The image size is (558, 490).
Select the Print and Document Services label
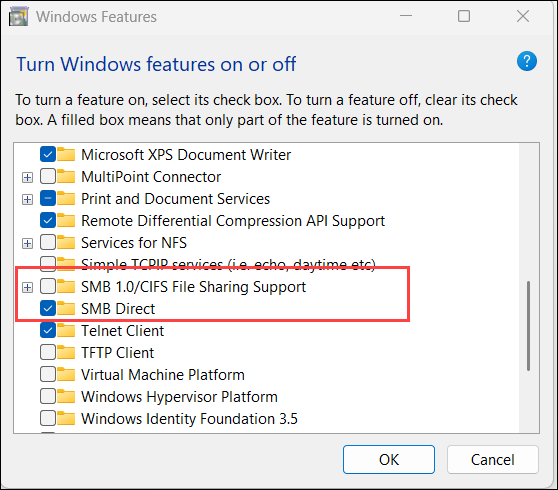(175, 199)
